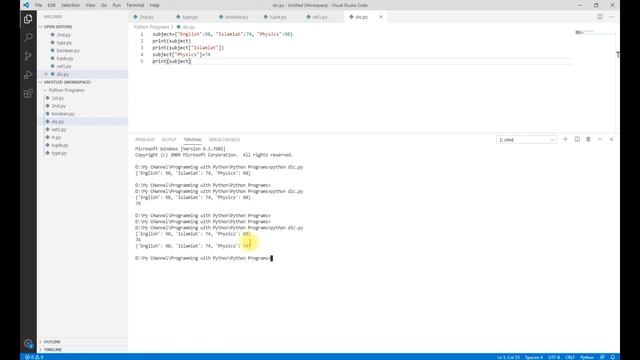The image size is (640, 360).
Task: Switch to the tuple.py editor tab
Action: tap(278, 17)
